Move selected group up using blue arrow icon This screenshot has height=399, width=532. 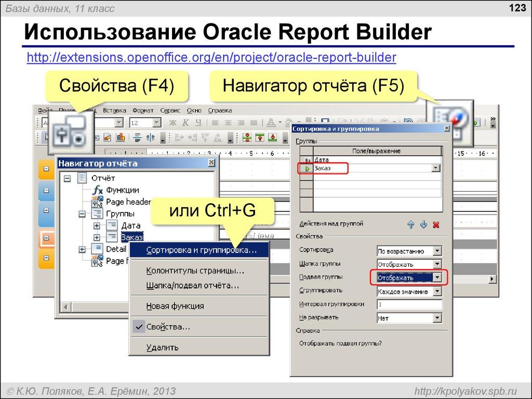(x=410, y=224)
